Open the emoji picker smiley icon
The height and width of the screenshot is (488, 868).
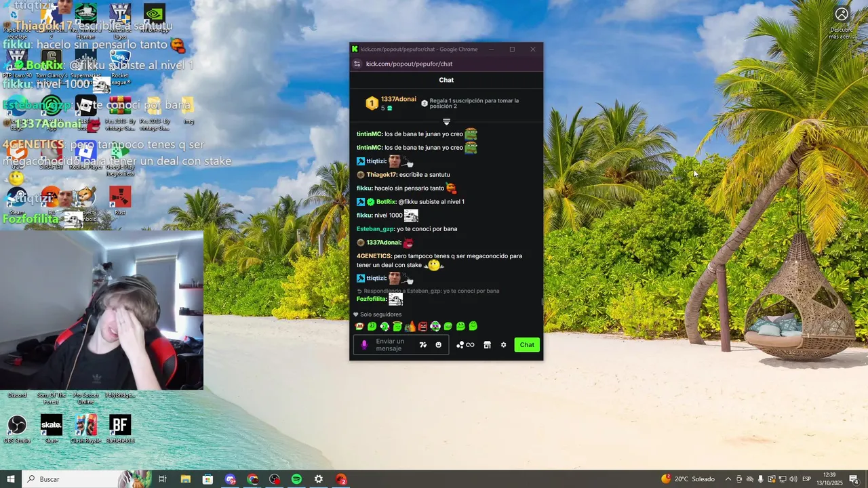coord(439,345)
